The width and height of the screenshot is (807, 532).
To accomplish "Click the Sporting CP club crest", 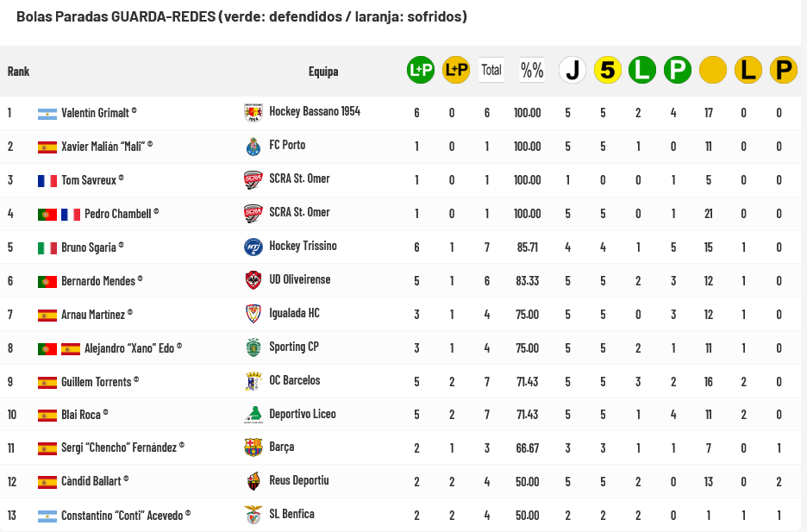I will (x=253, y=347).
